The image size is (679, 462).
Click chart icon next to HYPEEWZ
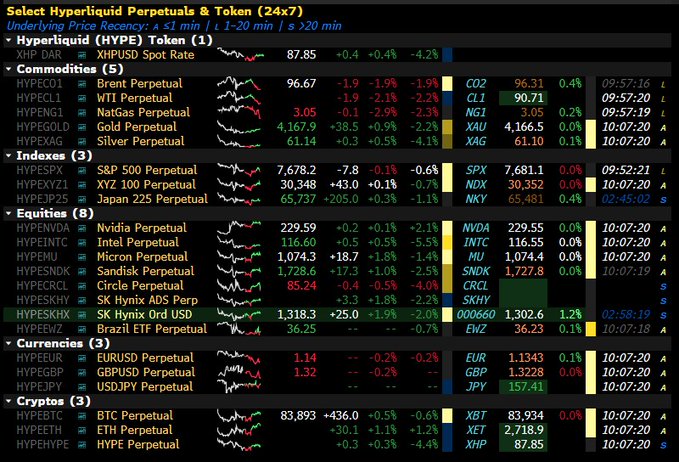pos(82,329)
